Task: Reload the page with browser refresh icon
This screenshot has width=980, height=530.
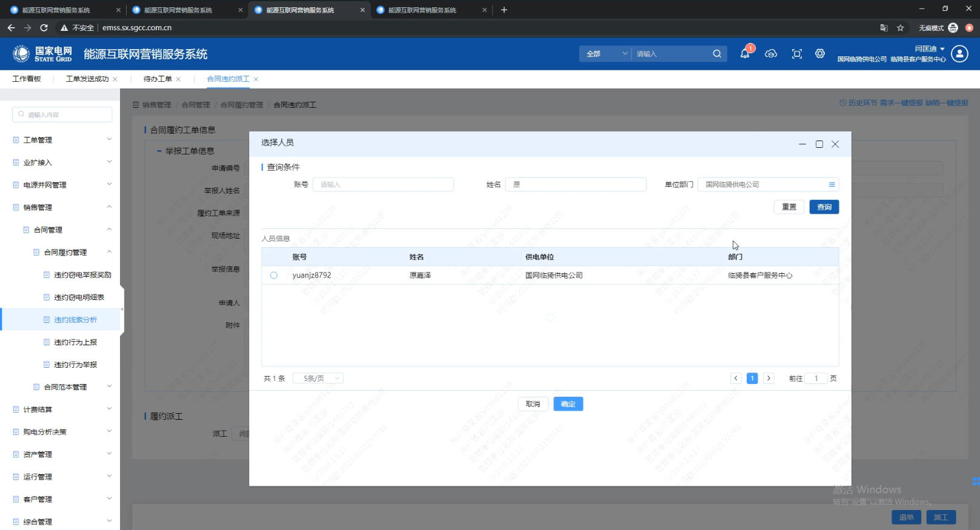Action: point(44,28)
